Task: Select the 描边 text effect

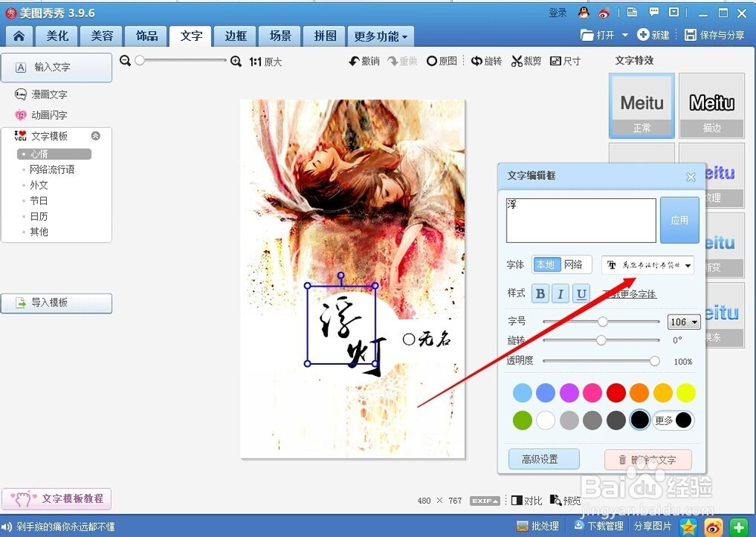Action: pos(711,106)
